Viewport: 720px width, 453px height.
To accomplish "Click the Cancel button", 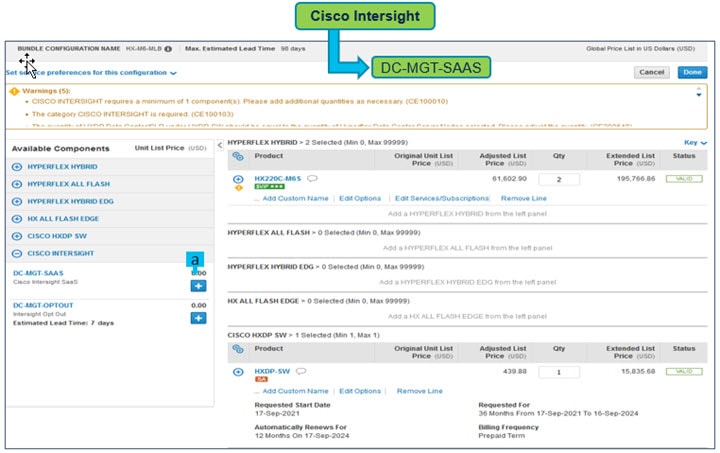I will click(652, 72).
